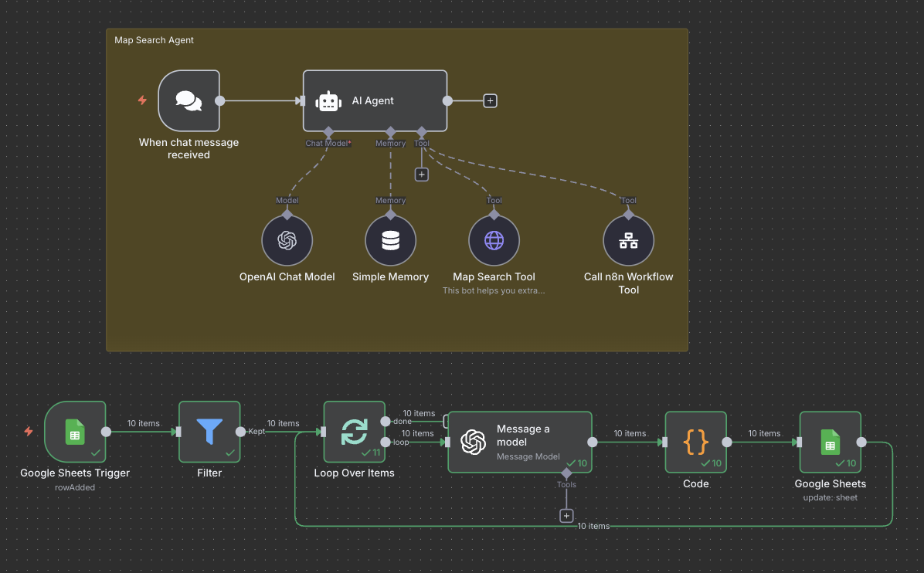This screenshot has width=924, height=573.
Task: Open the Simple Memory node
Action: coord(390,239)
